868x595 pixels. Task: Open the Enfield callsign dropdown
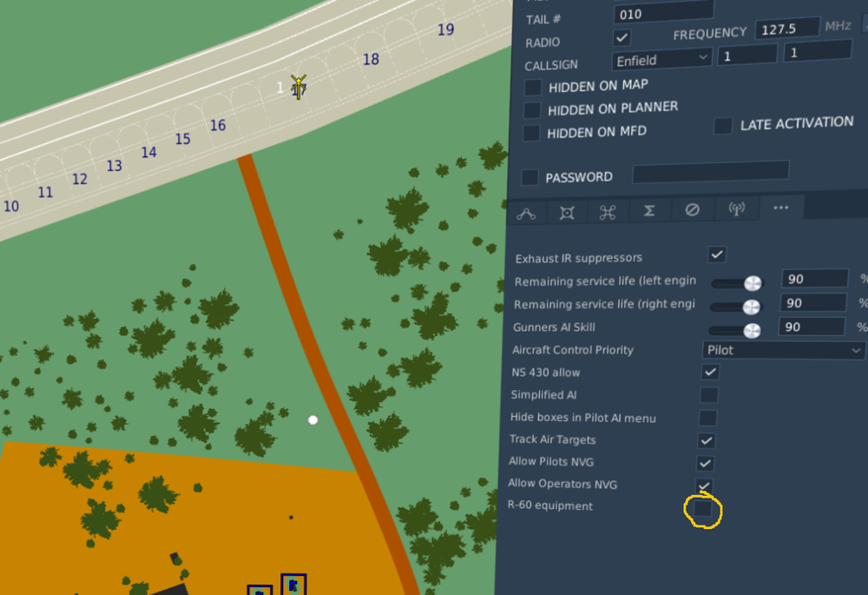[x=662, y=59]
